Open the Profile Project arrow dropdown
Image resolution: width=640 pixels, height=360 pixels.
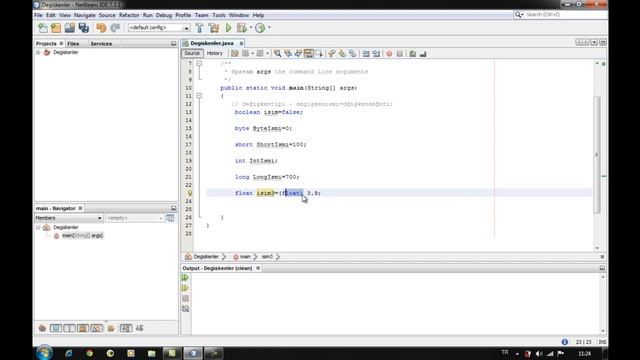269,28
